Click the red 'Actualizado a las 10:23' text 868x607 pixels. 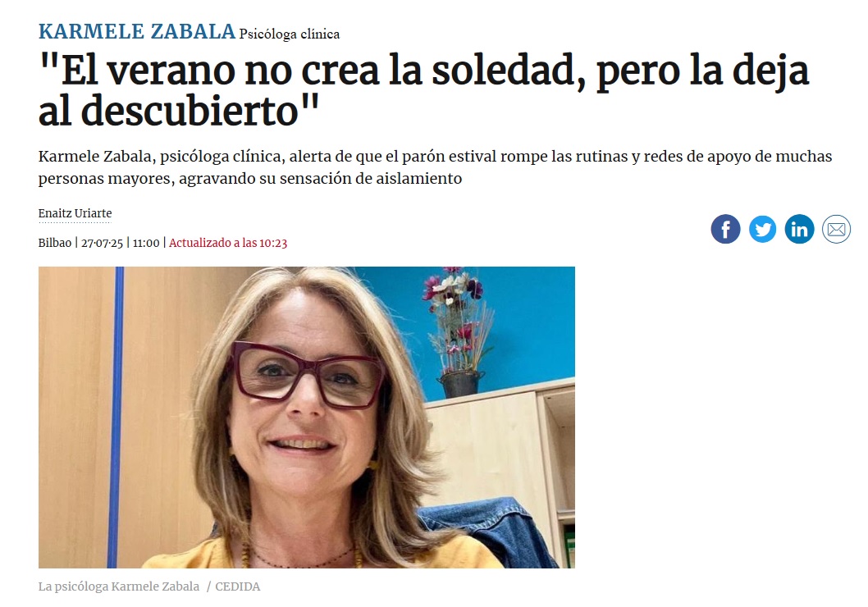tap(228, 243)
